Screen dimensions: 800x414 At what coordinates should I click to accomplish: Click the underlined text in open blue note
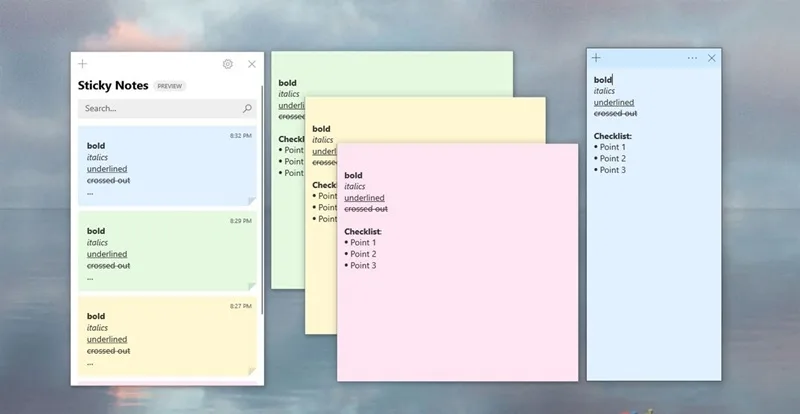[x=614, y=102]
